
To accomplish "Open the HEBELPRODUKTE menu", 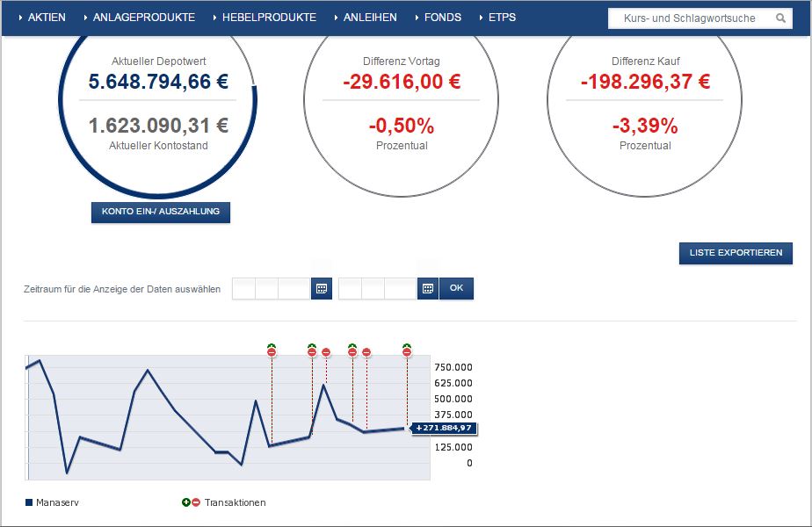I will [267, 17].
